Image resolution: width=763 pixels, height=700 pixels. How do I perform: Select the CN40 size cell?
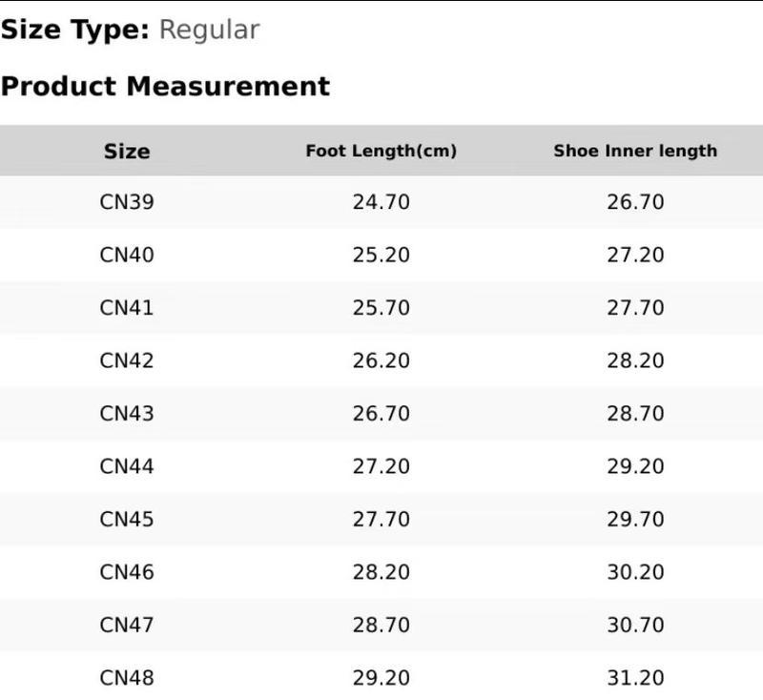[127, 255]
